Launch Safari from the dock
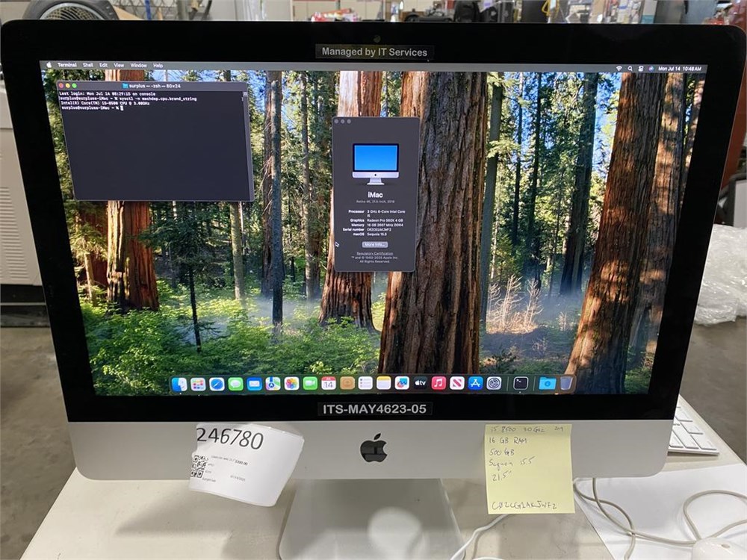747x560 pixels. coord(217,384)
